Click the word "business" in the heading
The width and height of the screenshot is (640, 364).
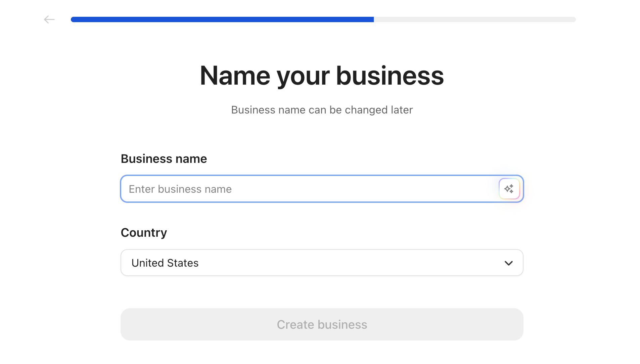click(x=390, y=76)
